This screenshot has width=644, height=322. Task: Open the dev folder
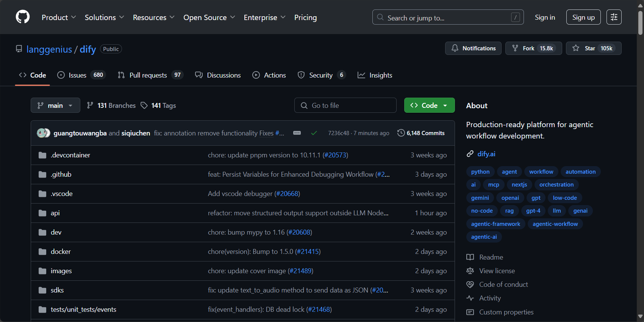pyautogui.click(x=56, y=232)
